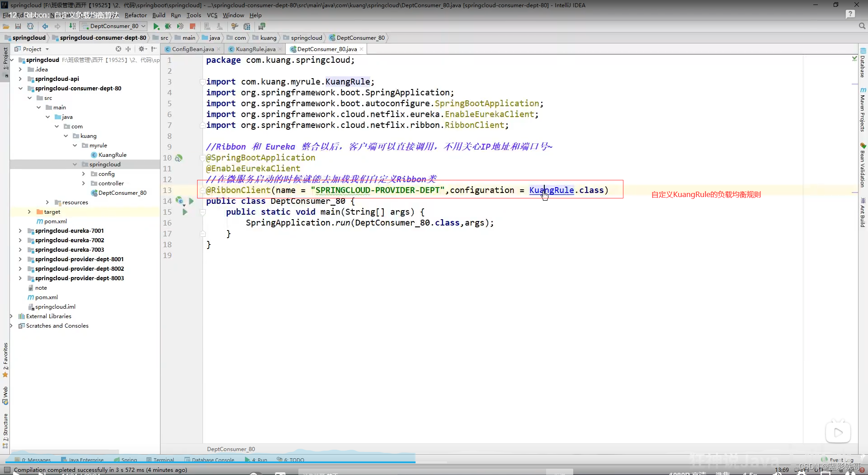Viewport: 868px width, 475px height.
Task: Expand the controller package node
Action: 84,183
